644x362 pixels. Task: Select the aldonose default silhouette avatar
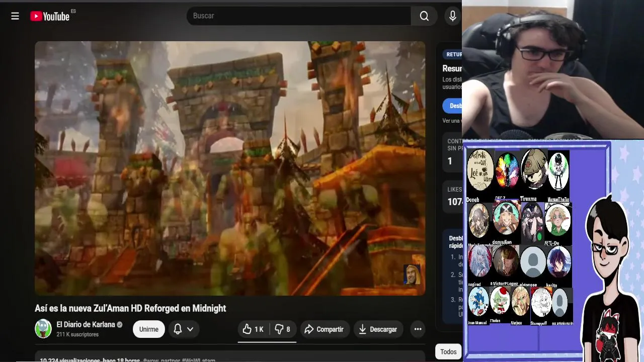click(x=533, y=261)
